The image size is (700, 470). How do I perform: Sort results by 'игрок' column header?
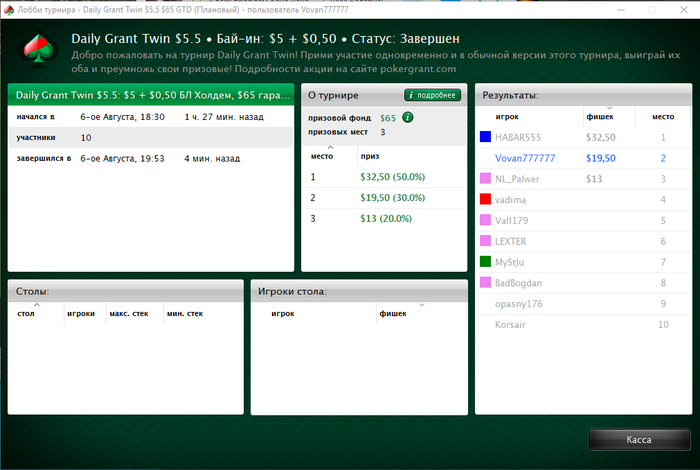pos(529,116)
